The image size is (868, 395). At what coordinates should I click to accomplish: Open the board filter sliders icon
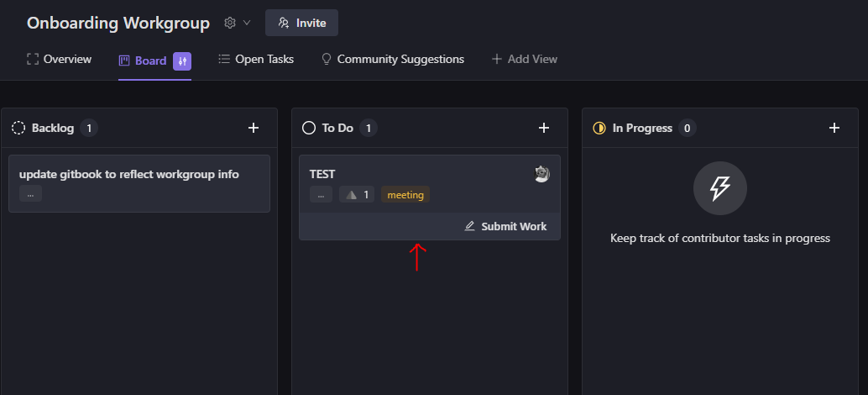tap(182, 61)
